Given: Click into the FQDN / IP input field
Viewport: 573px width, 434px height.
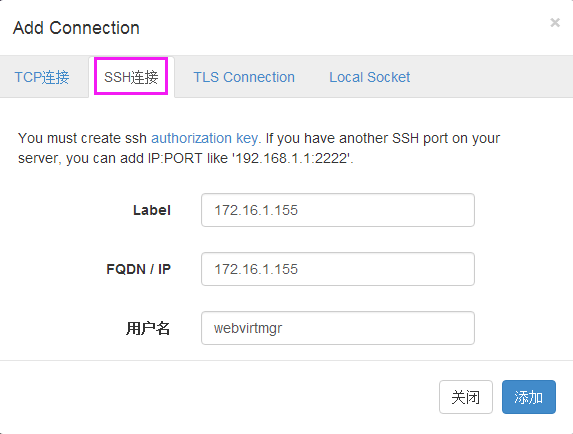Looking at the screenshot, I should click(338, 269).
